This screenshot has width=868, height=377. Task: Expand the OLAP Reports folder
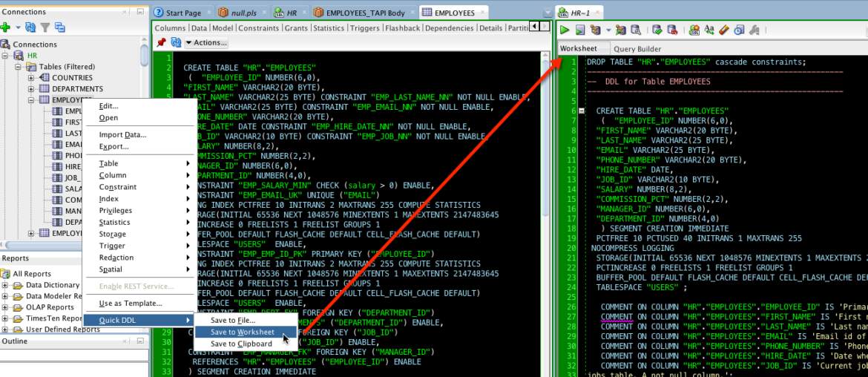tap(5, 307)
